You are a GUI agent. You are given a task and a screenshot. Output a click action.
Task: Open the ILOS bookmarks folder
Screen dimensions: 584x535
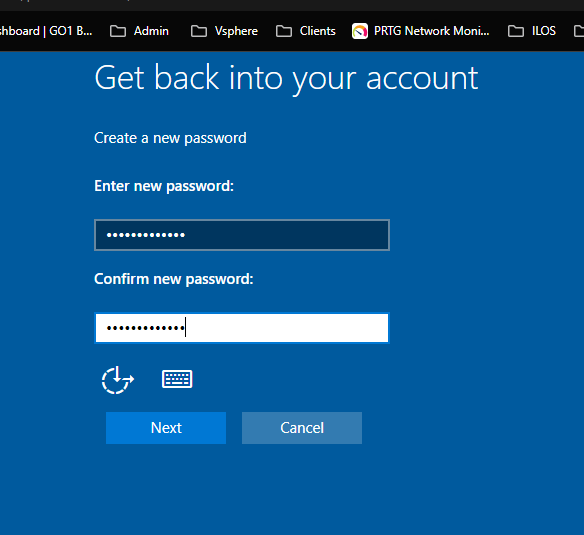tap(532, 31)
